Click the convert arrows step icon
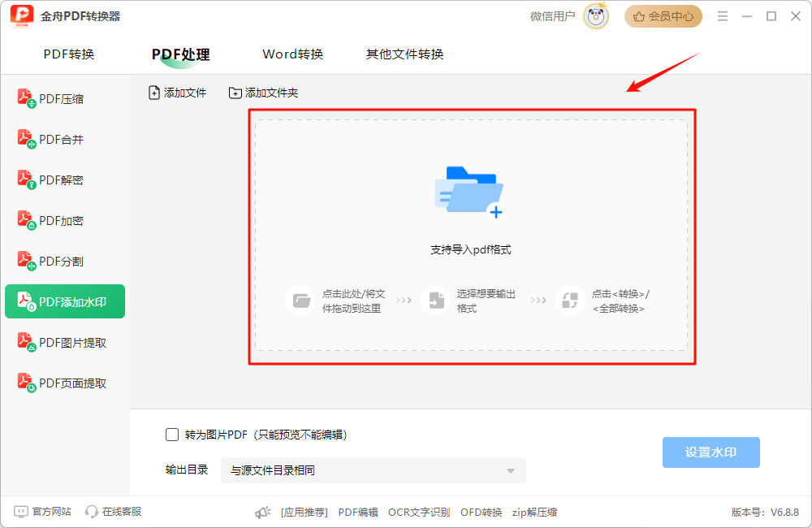 coord(570,300)
